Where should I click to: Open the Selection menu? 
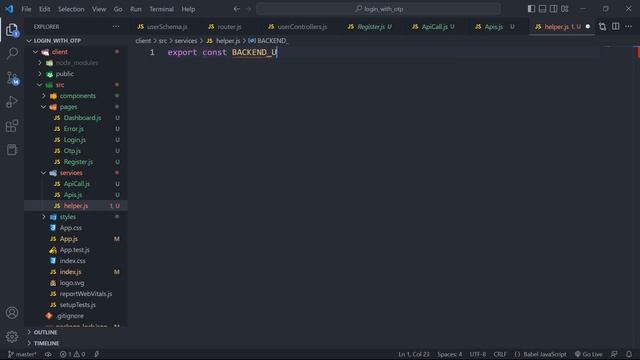71,9
